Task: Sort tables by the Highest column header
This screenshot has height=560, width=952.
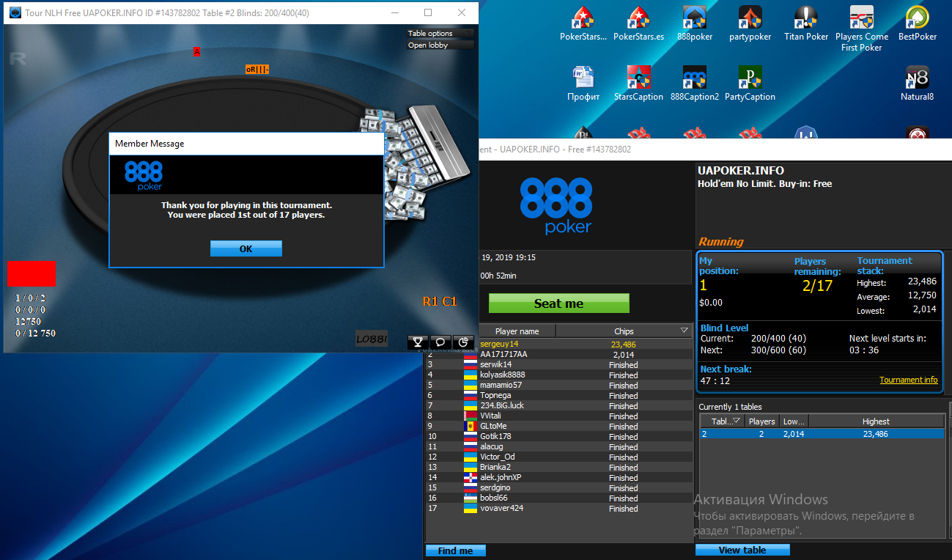Action: click(876, 421)
